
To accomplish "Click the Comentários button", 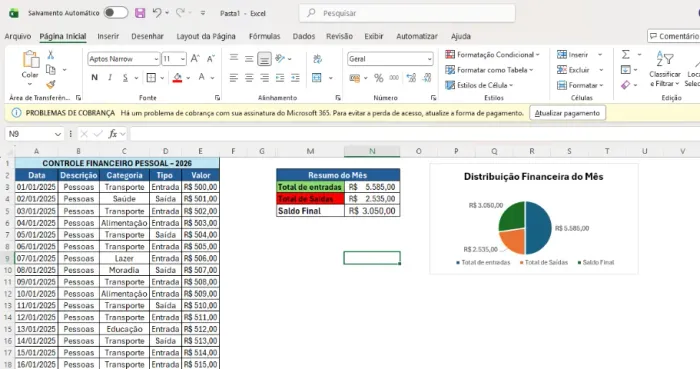I will pos(674,36).
